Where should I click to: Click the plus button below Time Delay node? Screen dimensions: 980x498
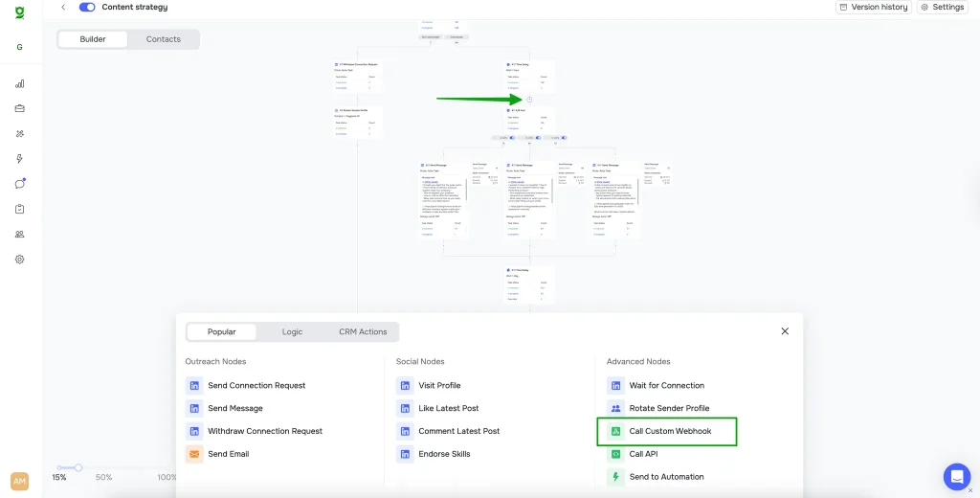pos(529,100)
